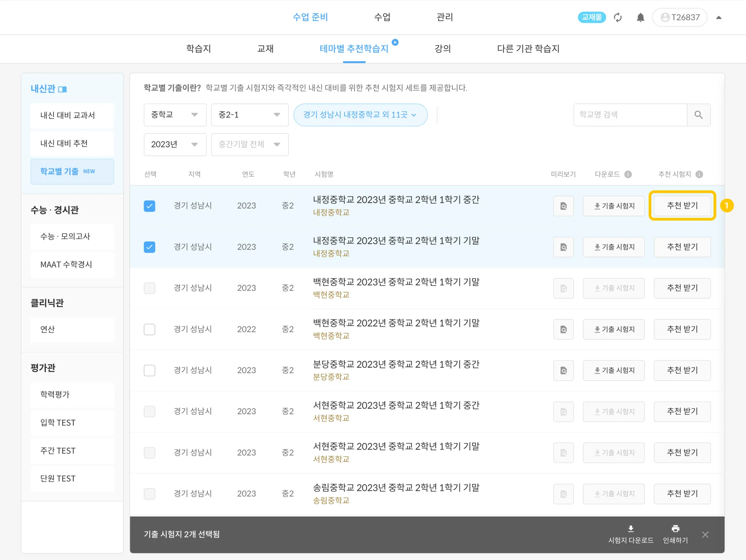Preview 분당중학교 1학기 중간 exam
Screen dimensions: 746x560
point(563,371)
